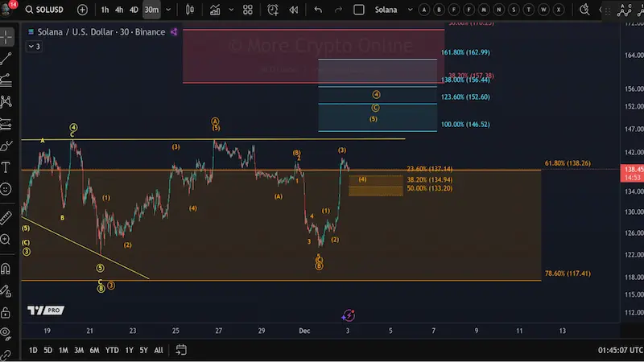The height and width of the screenshot is (362, 644).
Task: Select the crosshair cursor tool
Action: click(x=6, y=37)
